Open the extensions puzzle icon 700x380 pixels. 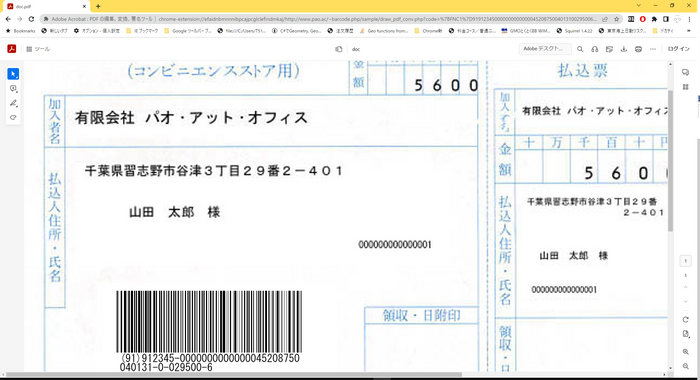click(x=654, y=19)
